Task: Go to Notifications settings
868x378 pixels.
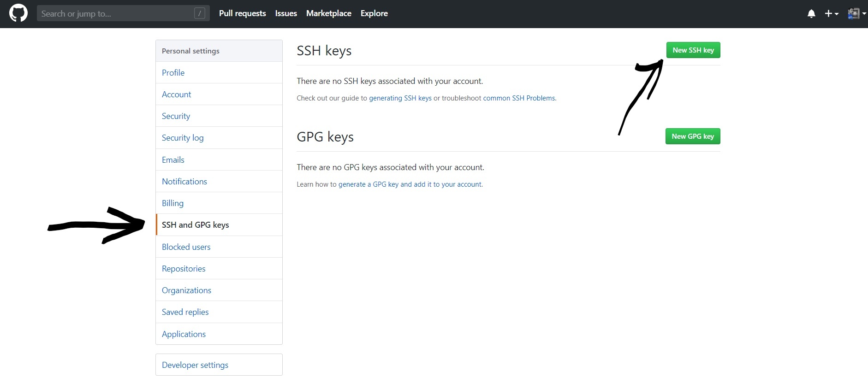Action: pos(184,182)
